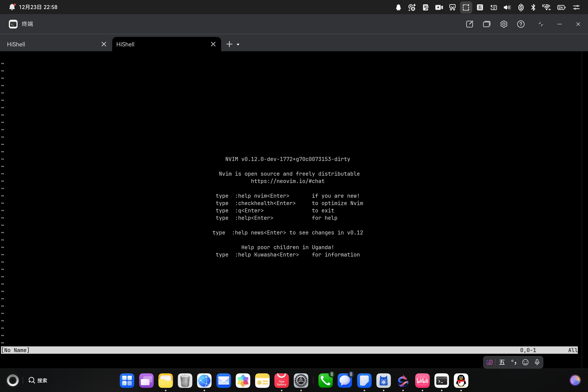Open Terminal app in the dock
Image resolution: width=588 pixels, height=392 pixels.
click(442, 381)
